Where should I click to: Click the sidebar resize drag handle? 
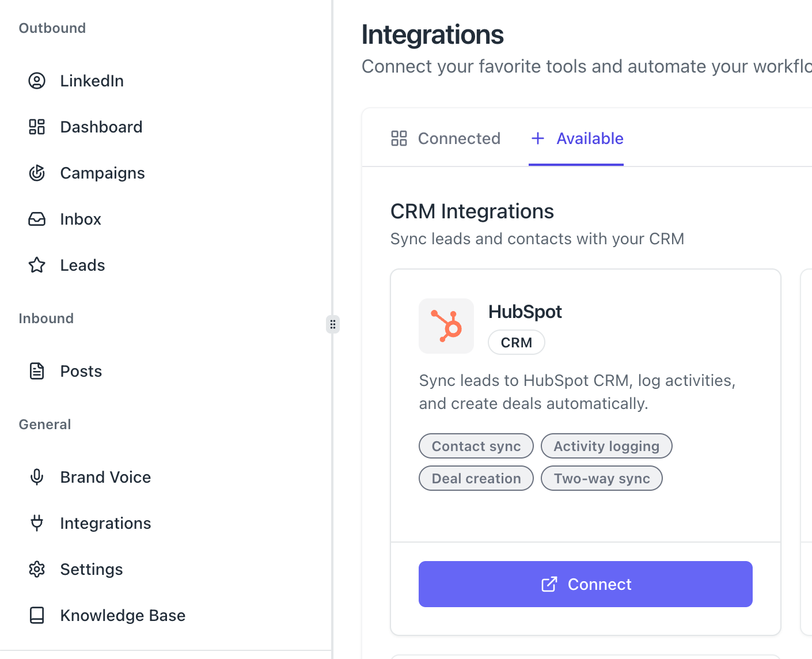[x=333, y=324]
